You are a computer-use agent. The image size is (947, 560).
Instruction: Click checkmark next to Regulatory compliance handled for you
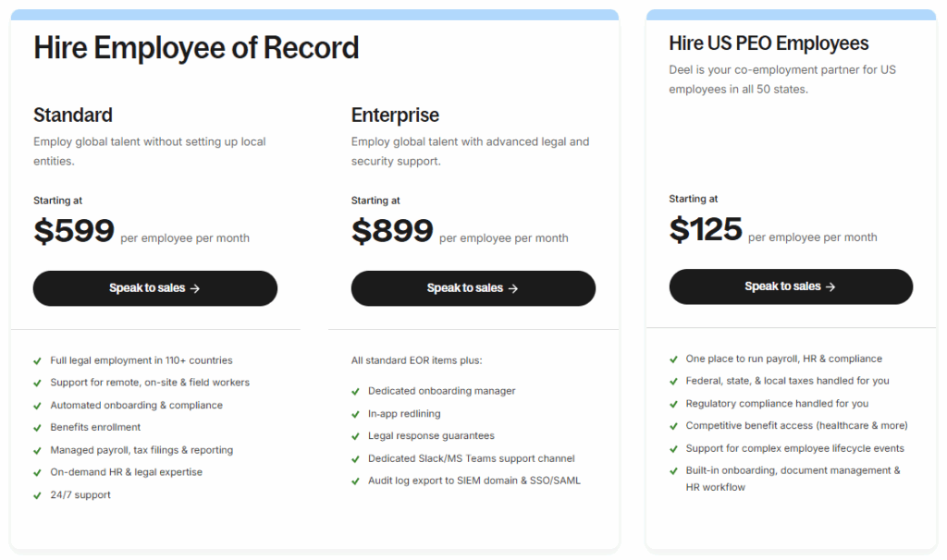(673, 404)
